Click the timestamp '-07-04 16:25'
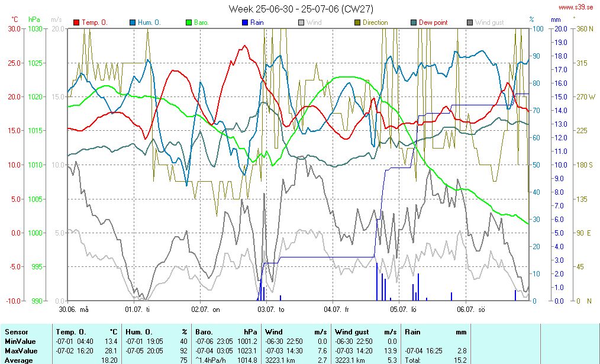 (424, 351)
